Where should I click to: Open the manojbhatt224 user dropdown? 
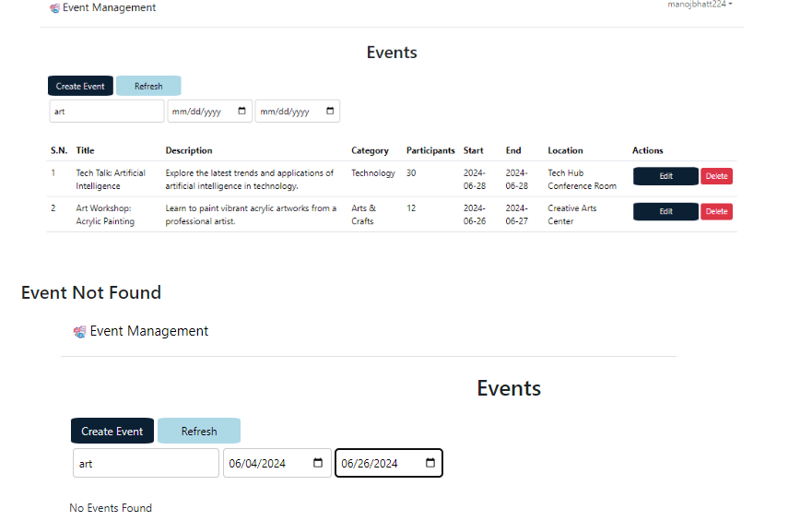point(700,4)
